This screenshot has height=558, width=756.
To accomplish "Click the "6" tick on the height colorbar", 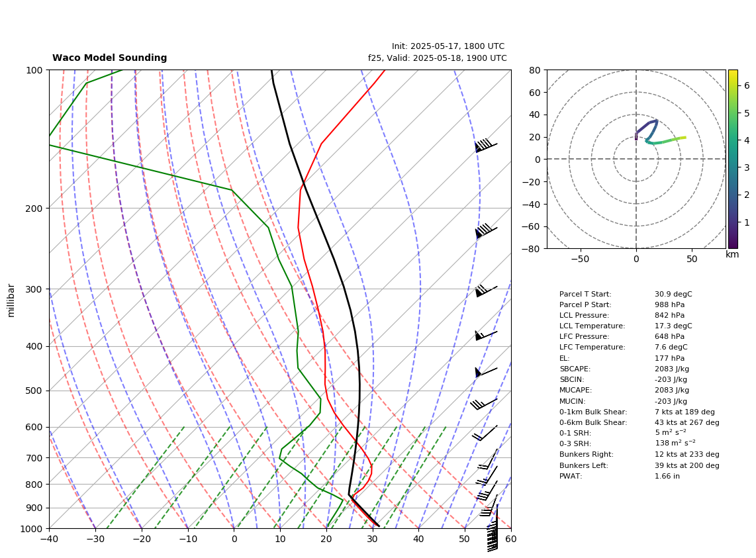I will [746, 85].
